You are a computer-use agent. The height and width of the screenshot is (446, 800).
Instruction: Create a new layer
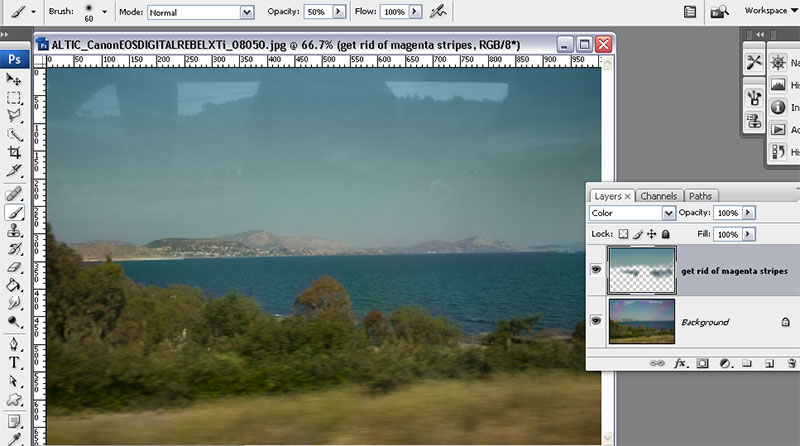(769, 363)
